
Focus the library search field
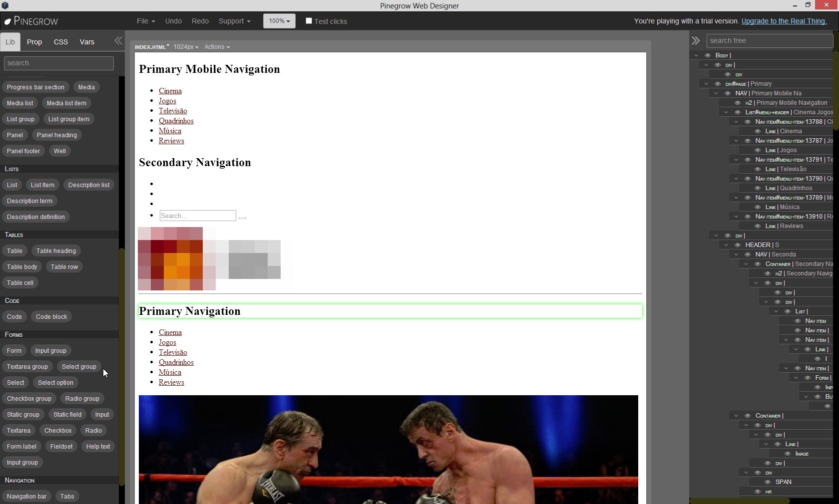point(59,63)
